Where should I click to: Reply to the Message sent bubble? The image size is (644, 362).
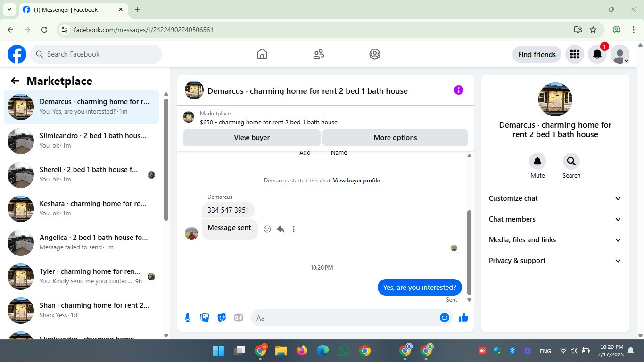pyautogui.click(x=281, y=229)
